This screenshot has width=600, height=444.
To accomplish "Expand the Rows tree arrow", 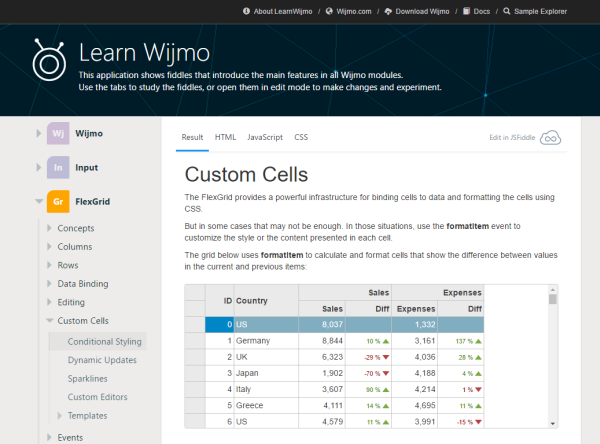I will coord(49,265).
